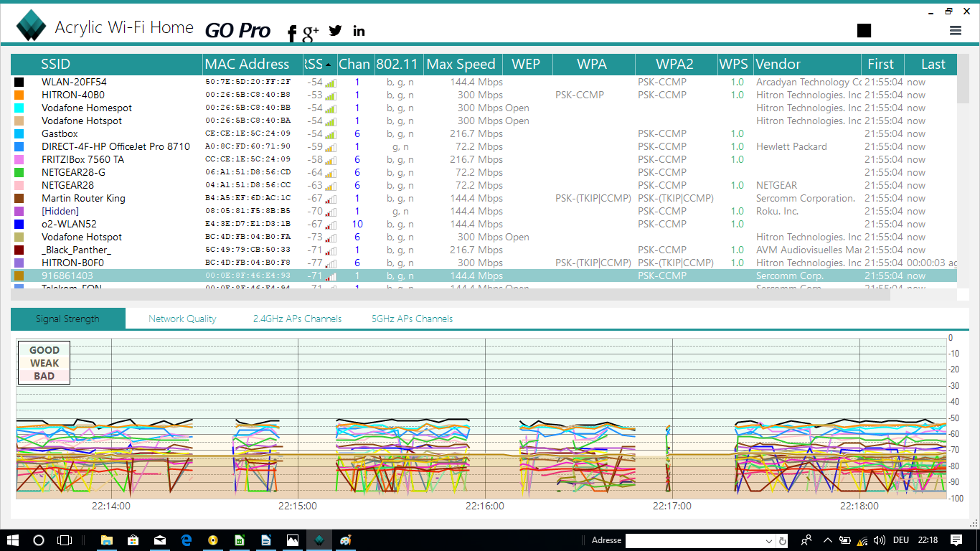Click channel 10 for o2-WLAN52
980x551 pixels.
pos(357,224)
